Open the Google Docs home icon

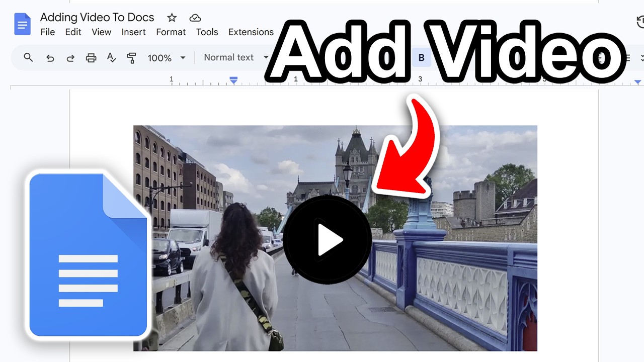(22, 24)
